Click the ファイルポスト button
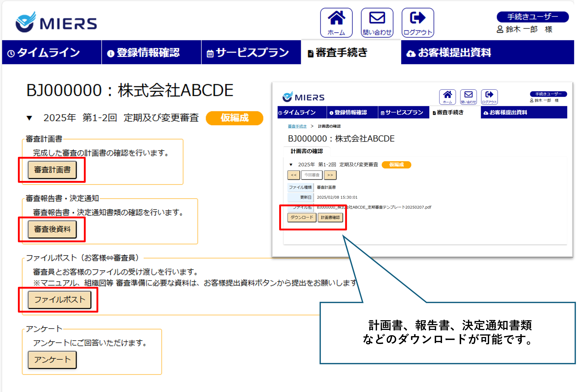 (60, 300)
